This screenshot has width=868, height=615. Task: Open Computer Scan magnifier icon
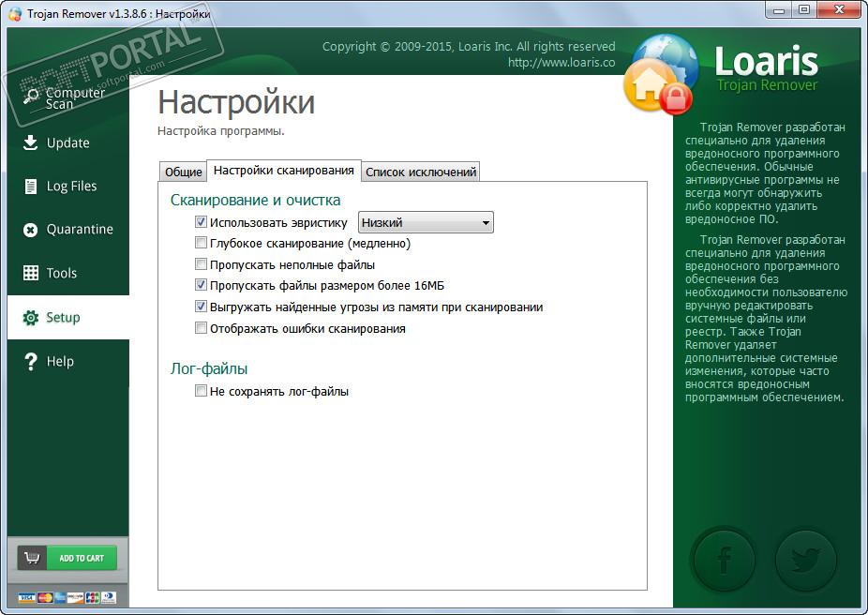coord(31,96)
